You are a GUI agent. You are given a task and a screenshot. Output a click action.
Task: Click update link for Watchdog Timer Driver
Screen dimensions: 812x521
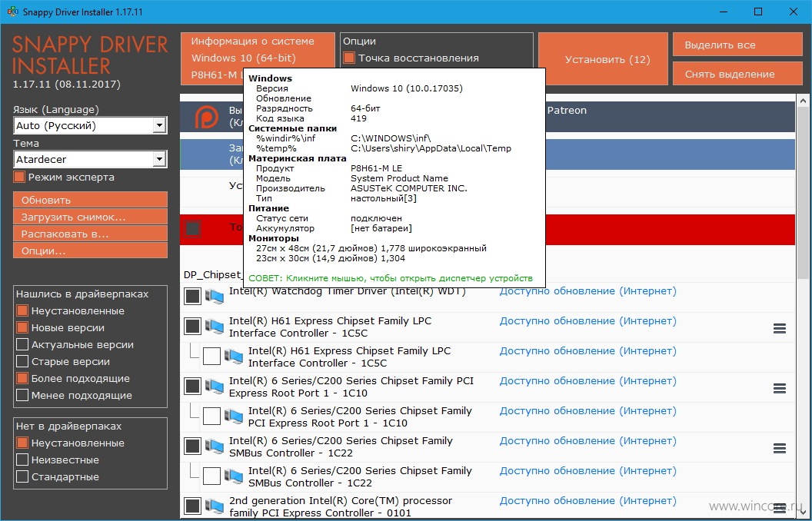point(587,291)
